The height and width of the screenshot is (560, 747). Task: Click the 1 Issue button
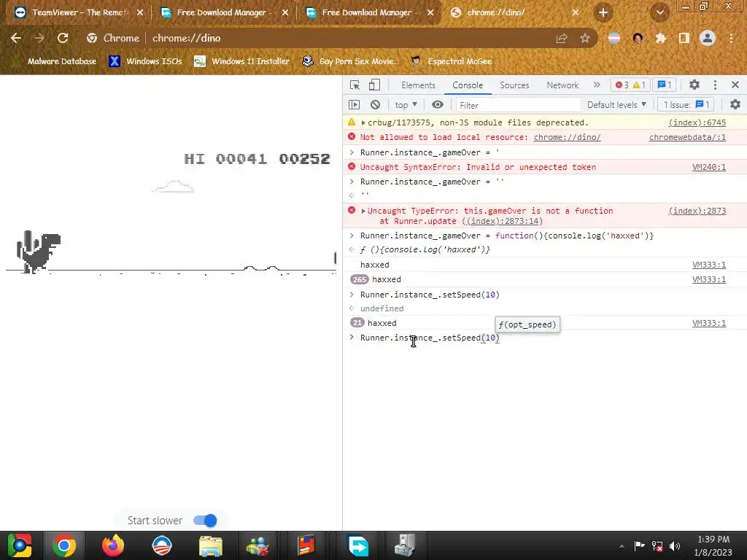(x=686, y=105)
